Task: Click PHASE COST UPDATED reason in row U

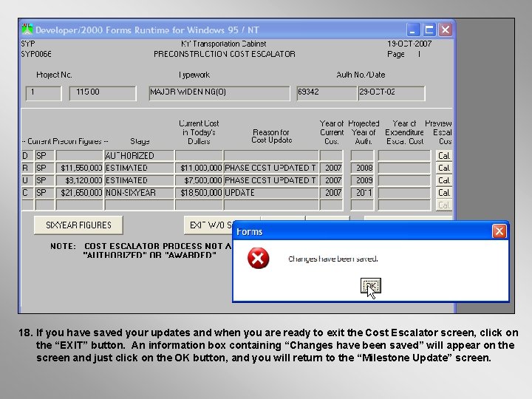Action: click(x=271, y=180)
